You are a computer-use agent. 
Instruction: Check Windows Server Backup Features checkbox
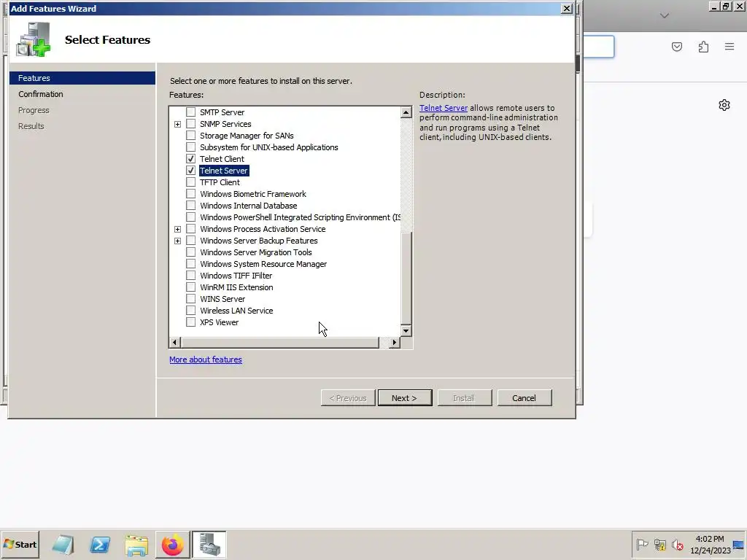click(190, 241)
